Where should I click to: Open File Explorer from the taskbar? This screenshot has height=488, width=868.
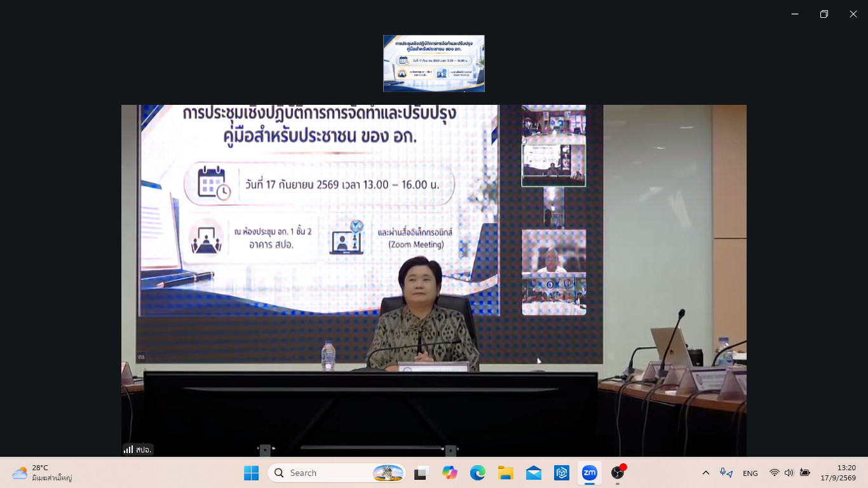[x=506, y=473]
